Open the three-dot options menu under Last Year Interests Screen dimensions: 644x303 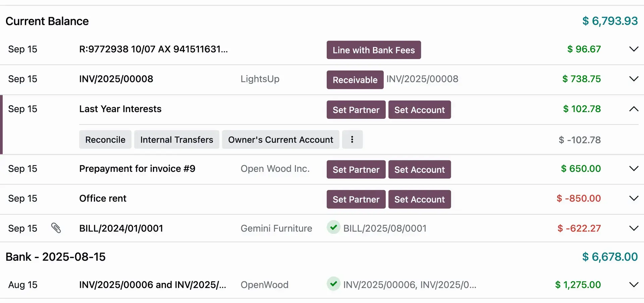352,139
